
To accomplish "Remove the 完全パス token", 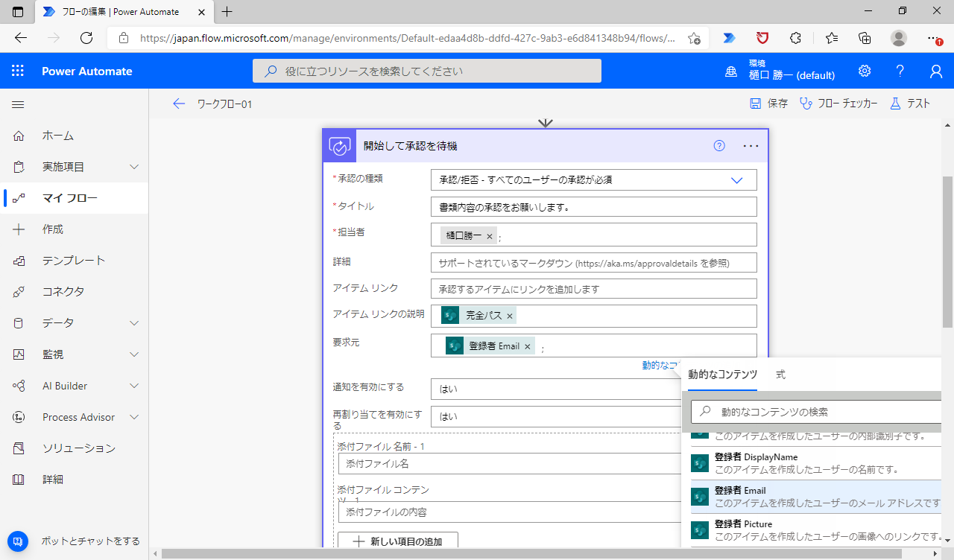I will 510,316.
